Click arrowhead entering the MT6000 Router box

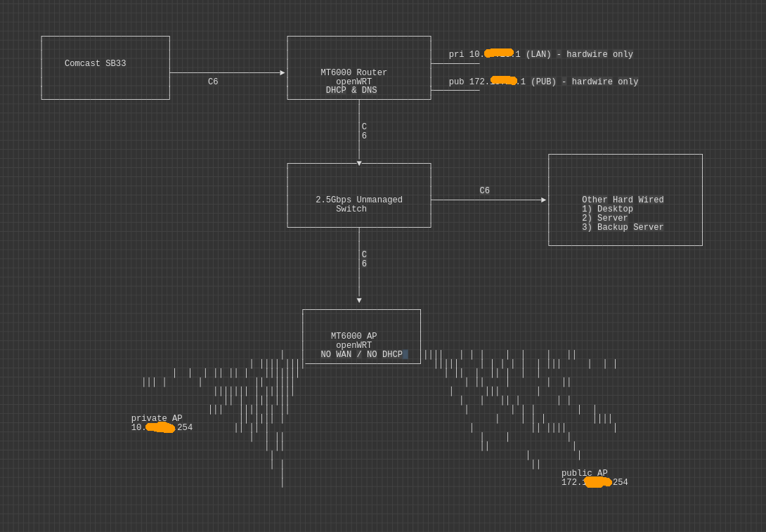click(x=283, y=73)
